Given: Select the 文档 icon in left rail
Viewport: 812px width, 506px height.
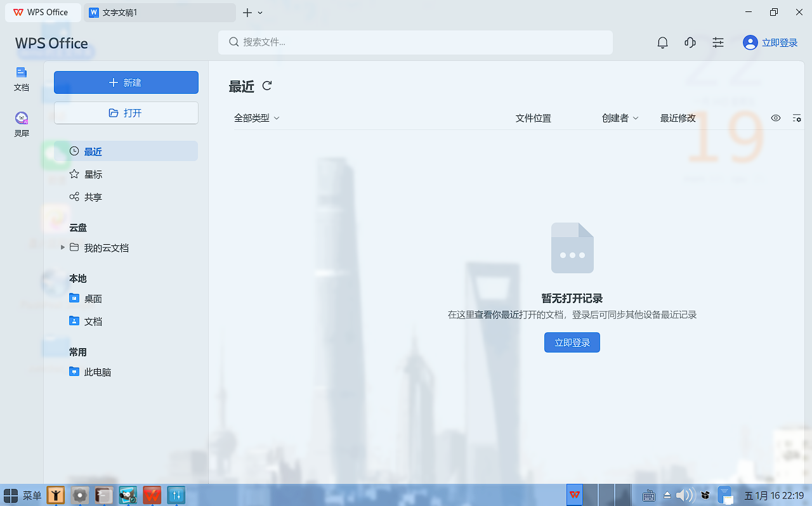Looking at the screenshot, I should click(x=22, y=79).
